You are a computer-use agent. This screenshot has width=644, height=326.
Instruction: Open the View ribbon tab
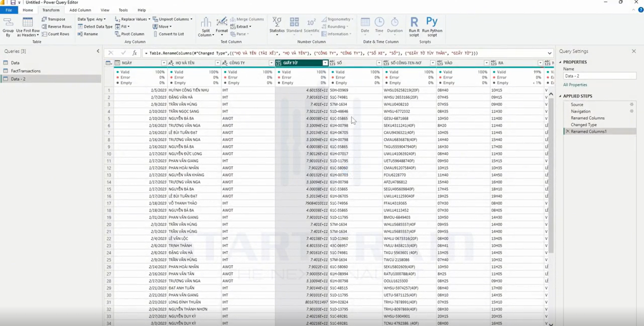pyautogui.click(x=105, y=10)
